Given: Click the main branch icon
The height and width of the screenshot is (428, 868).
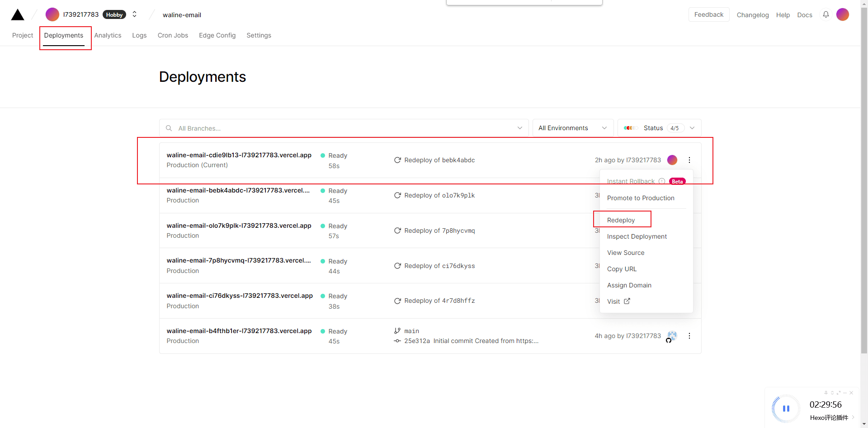Looking at the screenshot, I should coord(397,331).
